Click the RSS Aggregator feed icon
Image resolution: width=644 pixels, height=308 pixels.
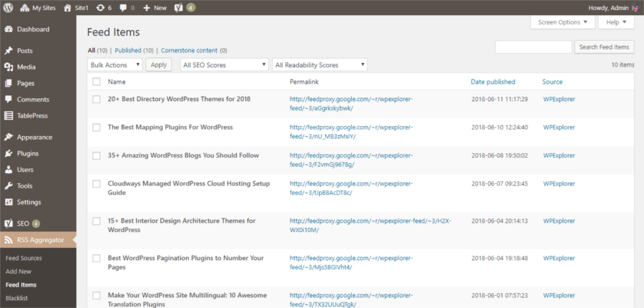pos(8,240)
